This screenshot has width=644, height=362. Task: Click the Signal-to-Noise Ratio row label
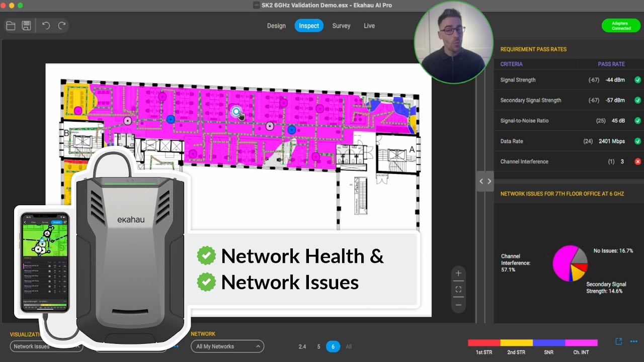click(524, 121)
